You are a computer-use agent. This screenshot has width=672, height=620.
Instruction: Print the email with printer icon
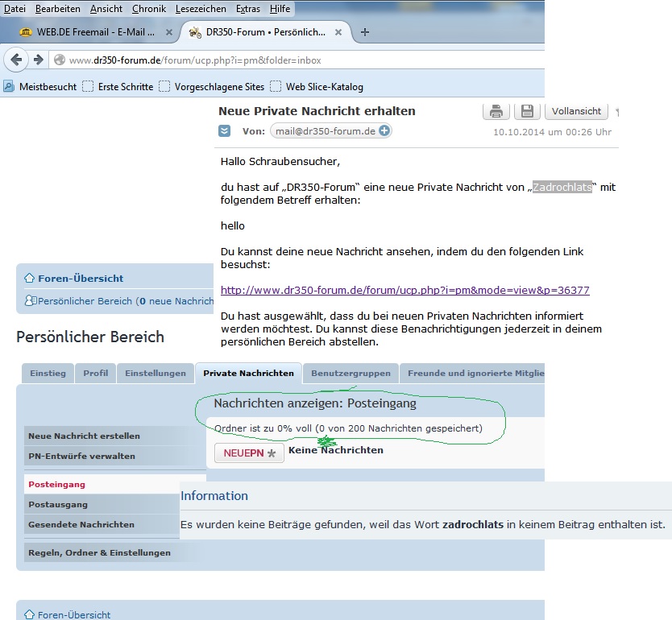click(496, 111)
